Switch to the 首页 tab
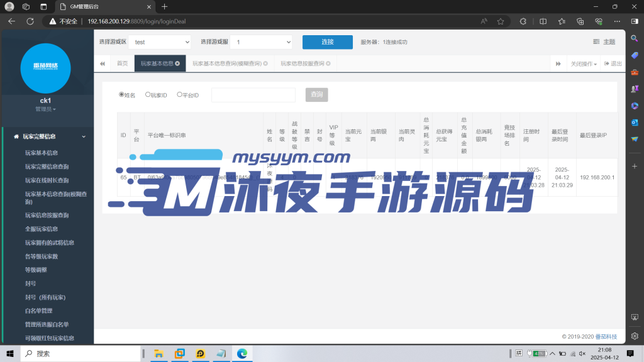 pyautogui.click(x=121, y=63)
